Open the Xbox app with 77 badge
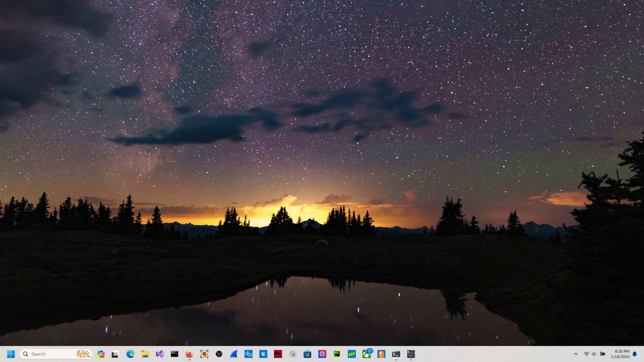This screenshot has width=644, height=362. (367, 354)
